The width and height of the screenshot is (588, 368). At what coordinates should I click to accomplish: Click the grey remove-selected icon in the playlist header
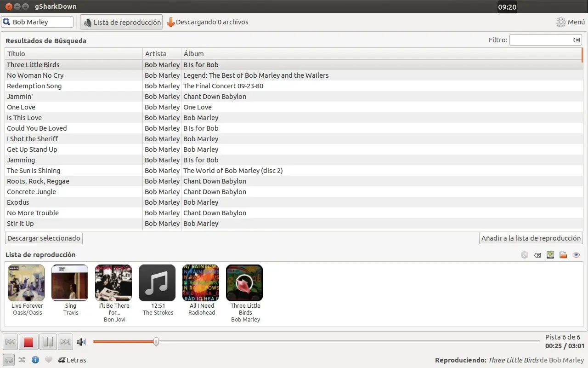[x=525, y=255]
